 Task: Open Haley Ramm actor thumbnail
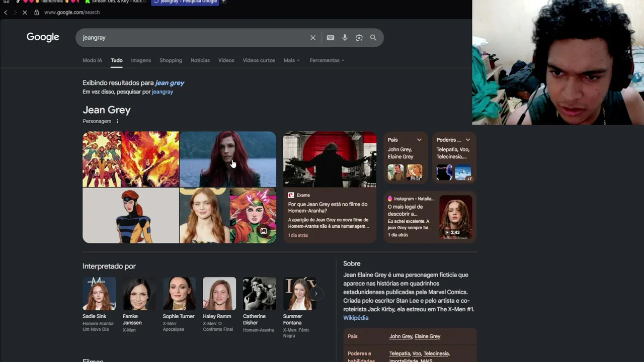pos(219,294)
